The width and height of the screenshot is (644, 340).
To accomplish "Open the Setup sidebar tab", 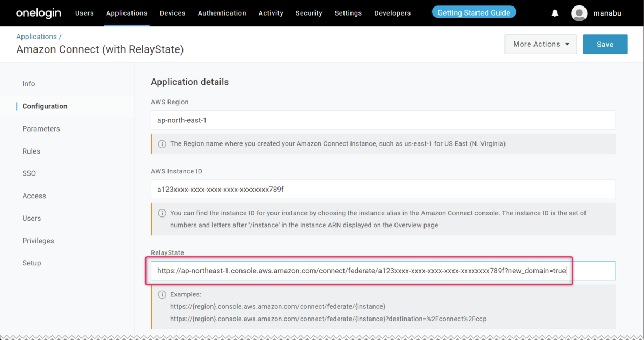I will click(32, 263).
